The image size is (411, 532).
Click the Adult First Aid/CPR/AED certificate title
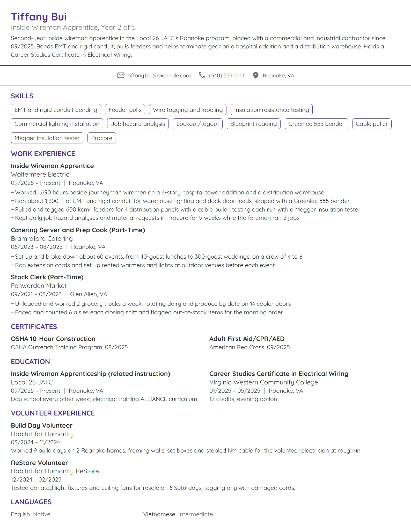(x=247, y=339)
